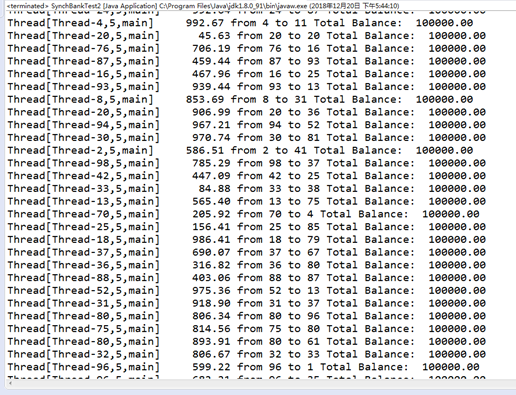Click the 100000.00 total on the Thread-32 row
This screenshot has width=516, height=395.
click(x=457, y=354)
